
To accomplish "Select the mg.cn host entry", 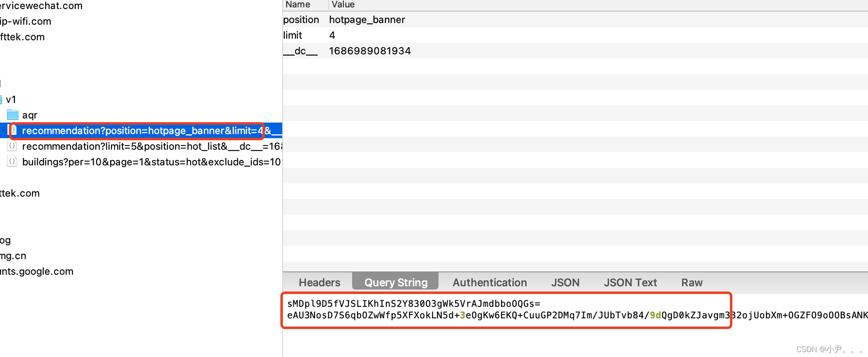I will click(13, 256).
